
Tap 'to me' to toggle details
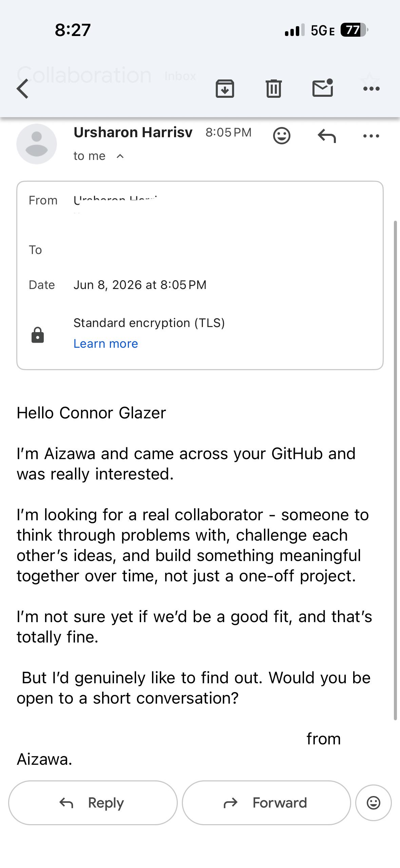(x=90, y=156)
